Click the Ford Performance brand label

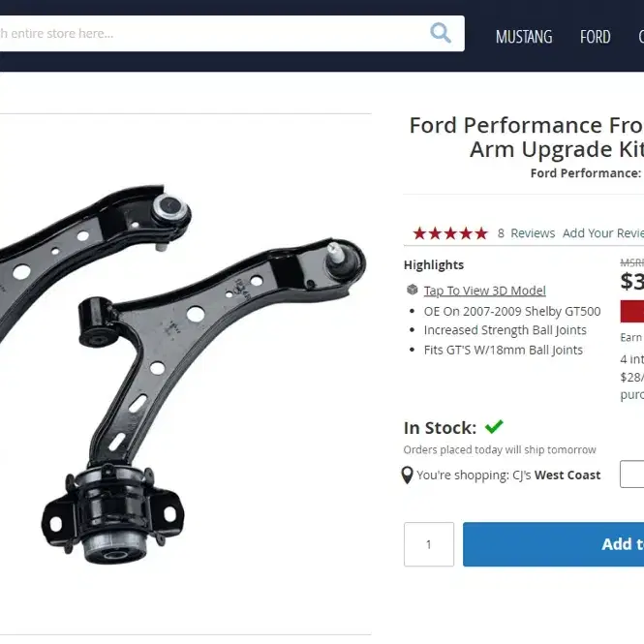(587, 173)
